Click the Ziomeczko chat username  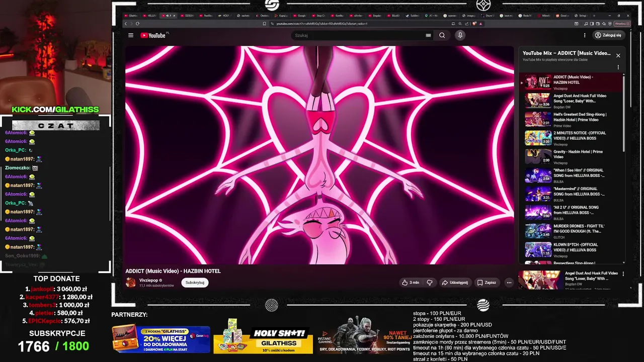[x=18, y=168]
